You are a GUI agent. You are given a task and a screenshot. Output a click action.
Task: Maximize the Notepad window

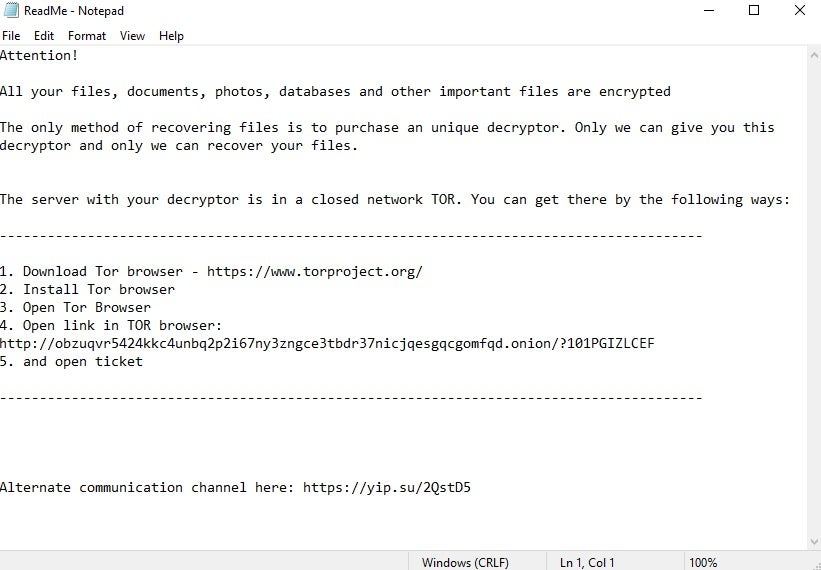tap(754, 11)
